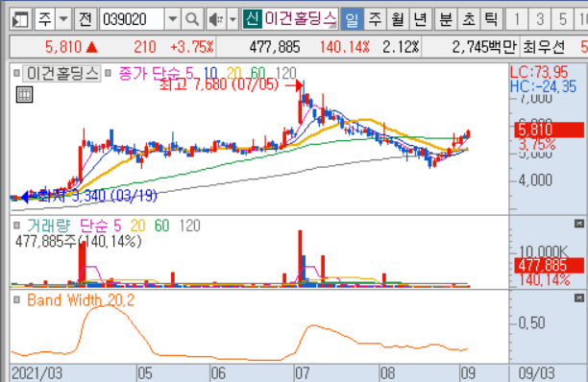Select the 초 second chart tab
588x382 pixels.
pos(469,19)
